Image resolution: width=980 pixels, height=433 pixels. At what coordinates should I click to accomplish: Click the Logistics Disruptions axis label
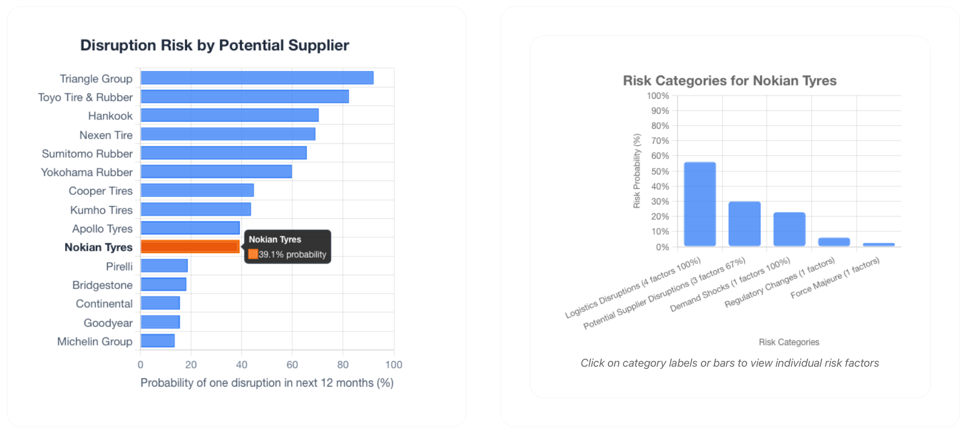point(632,288)
